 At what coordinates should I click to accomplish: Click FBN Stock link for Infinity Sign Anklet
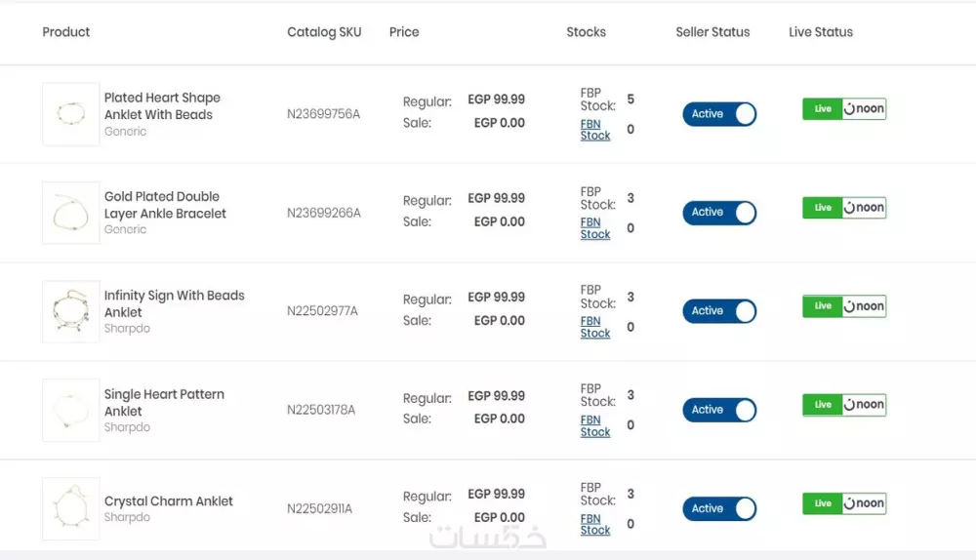pos(594,327)
